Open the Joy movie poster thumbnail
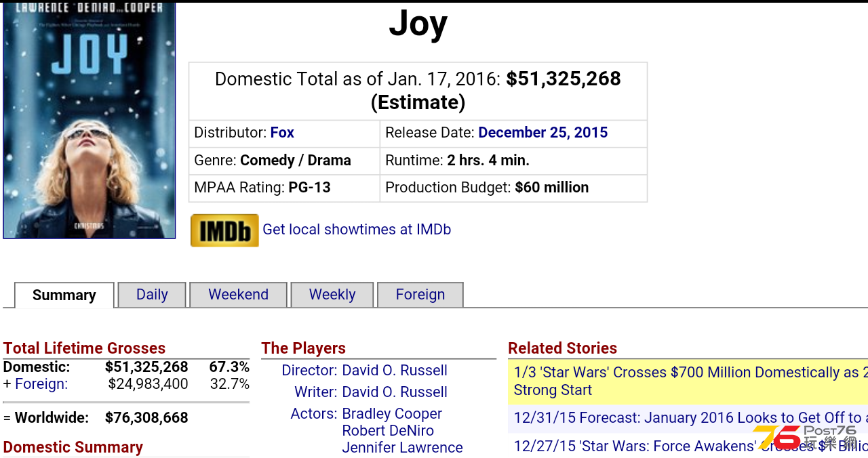The image size is (868, 458). (x=90, y=120)
